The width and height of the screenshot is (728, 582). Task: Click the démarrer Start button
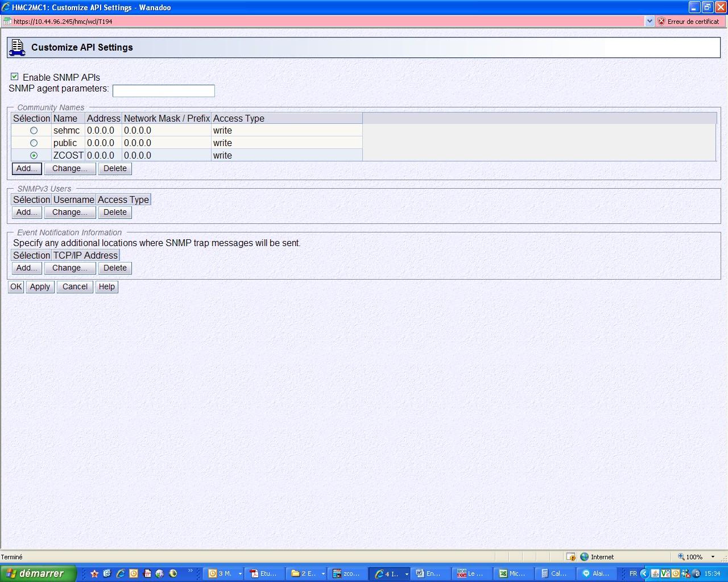tap(38, 573)
